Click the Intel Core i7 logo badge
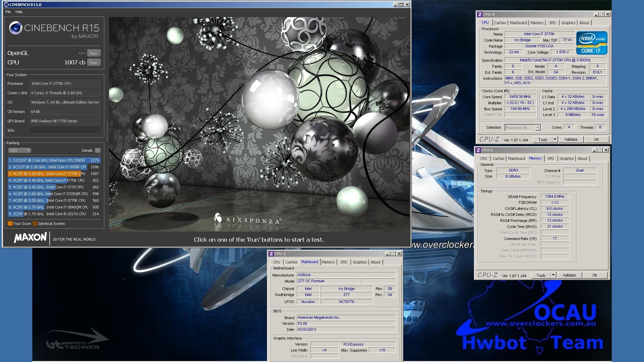The width and height of the screenshot is (644, 362). point(592,43)
